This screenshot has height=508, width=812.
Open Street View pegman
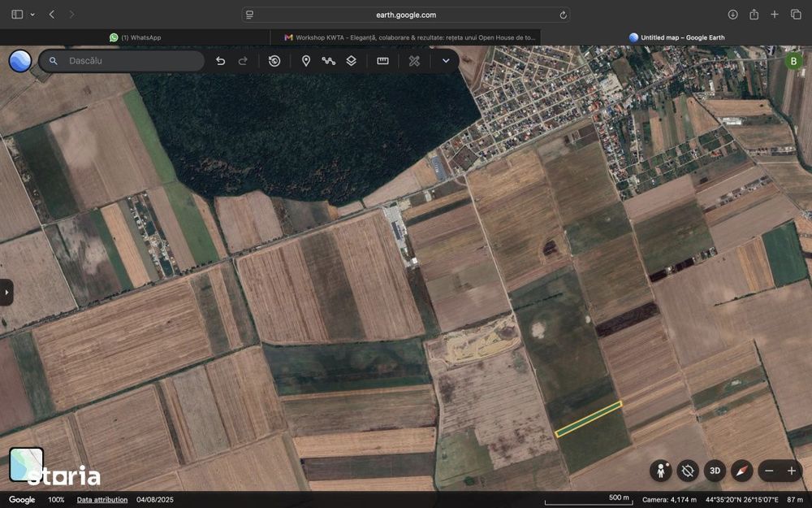[661, 471]
